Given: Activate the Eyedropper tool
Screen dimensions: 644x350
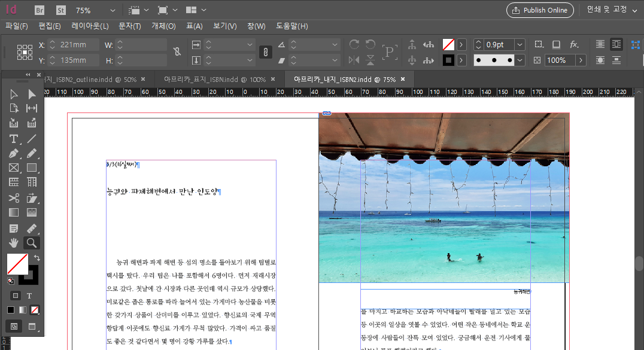Looking at the screenshot, I should click(x=32, y=228).
